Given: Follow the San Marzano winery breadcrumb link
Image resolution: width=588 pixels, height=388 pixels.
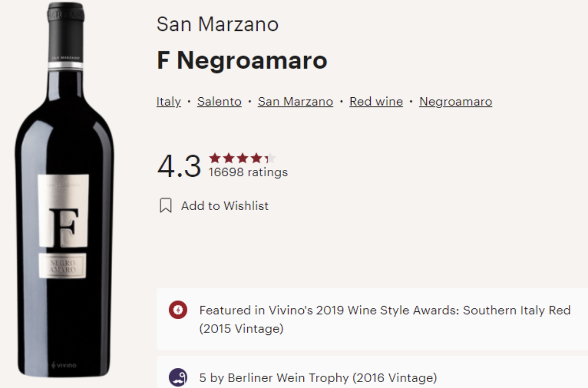Looking at the screenshot, I should pos(295,102).
